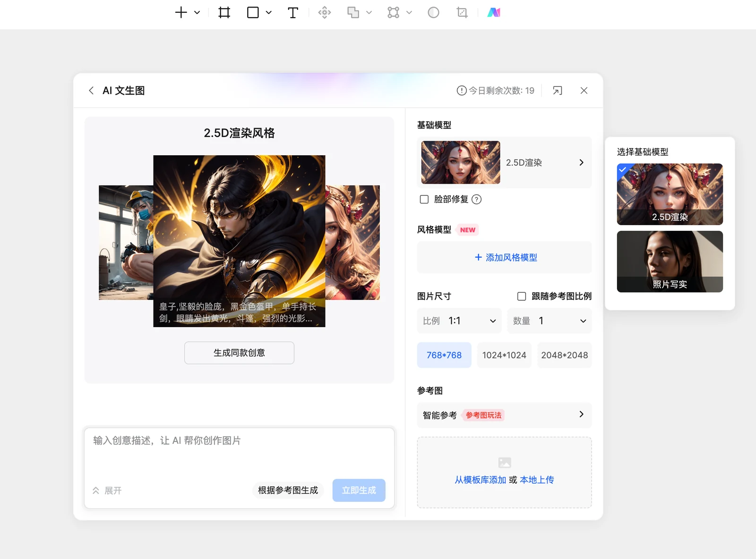Click the component tool icon

(x=325, y=12)
